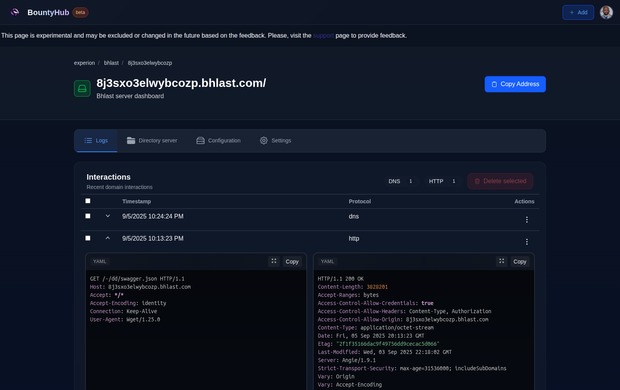Go to the bhlast breadcrumb
The width and height of the screenshot is (620, 390).
(111, 63)
